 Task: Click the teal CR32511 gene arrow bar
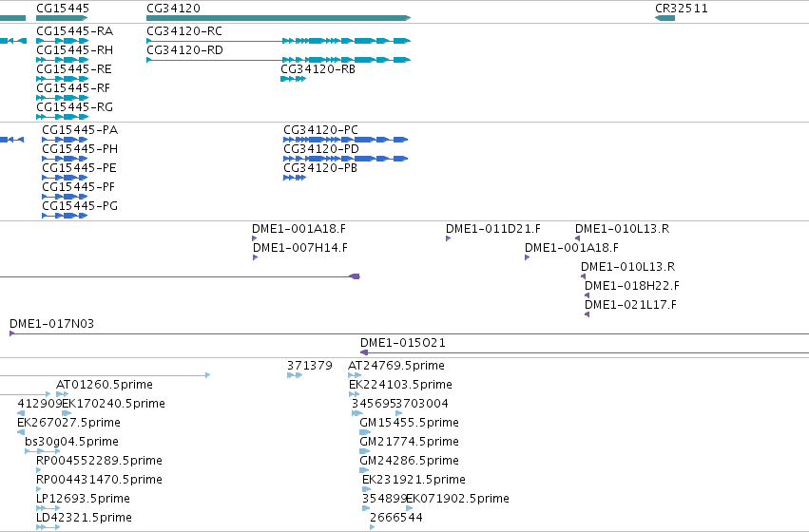click(665, 18)
